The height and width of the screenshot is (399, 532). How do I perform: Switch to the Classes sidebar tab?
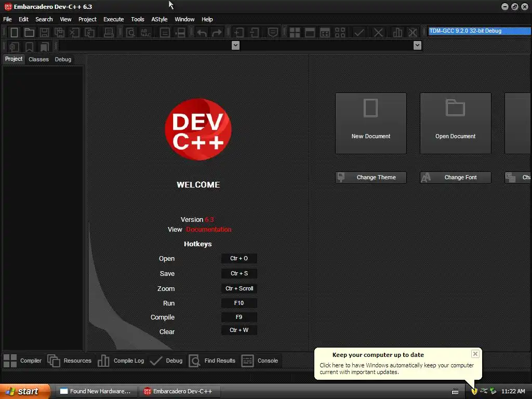point(38,59)
